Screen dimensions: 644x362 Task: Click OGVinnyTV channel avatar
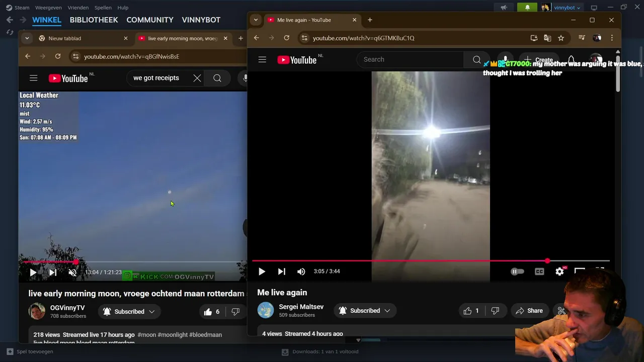click(37, 311)
